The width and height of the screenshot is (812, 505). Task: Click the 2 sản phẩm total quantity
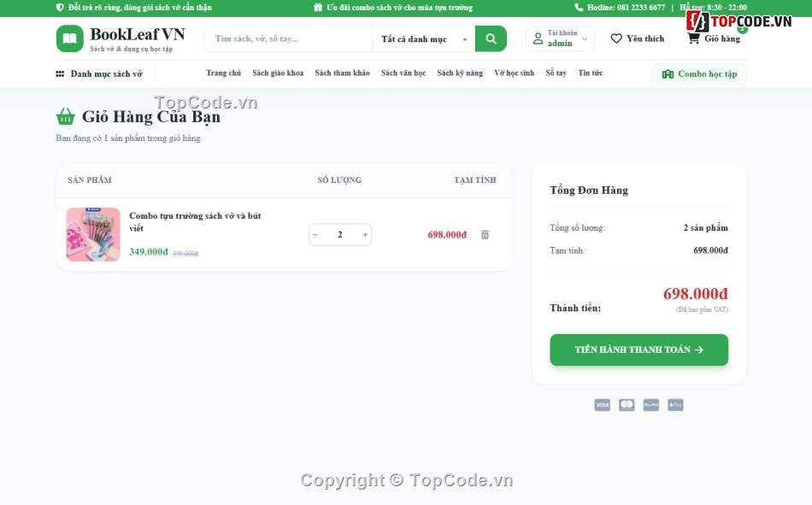coord(706,228)
